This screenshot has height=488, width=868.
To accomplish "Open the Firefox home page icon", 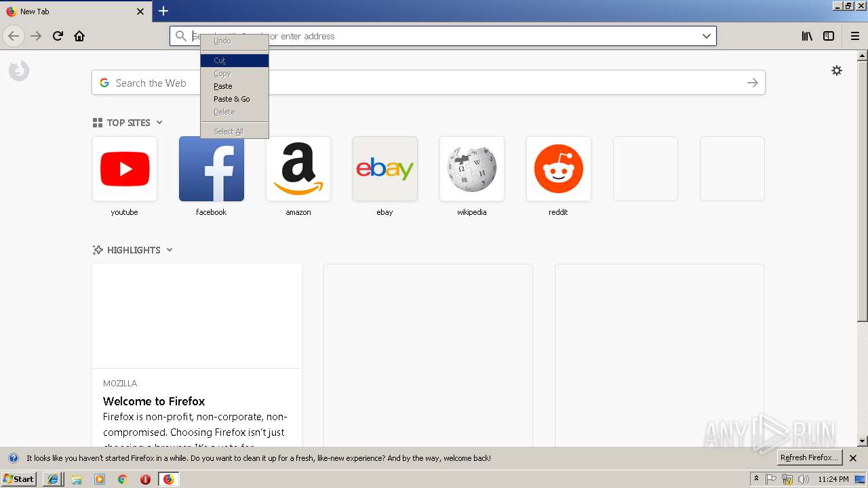I will (79, 36).
